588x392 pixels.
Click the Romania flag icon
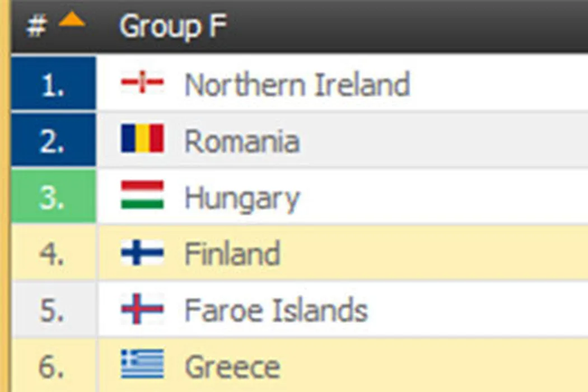click(x=142, y=139)
